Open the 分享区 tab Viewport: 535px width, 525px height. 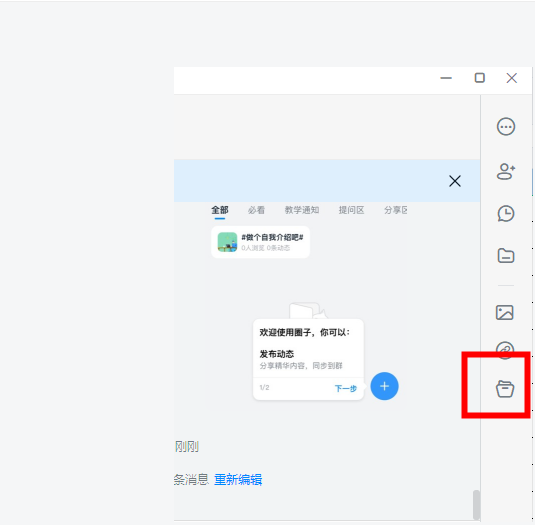[396, 210]
